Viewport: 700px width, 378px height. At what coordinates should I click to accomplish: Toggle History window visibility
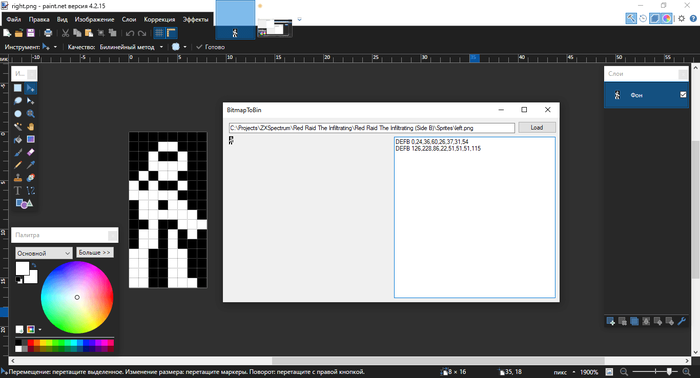(643, 18)
